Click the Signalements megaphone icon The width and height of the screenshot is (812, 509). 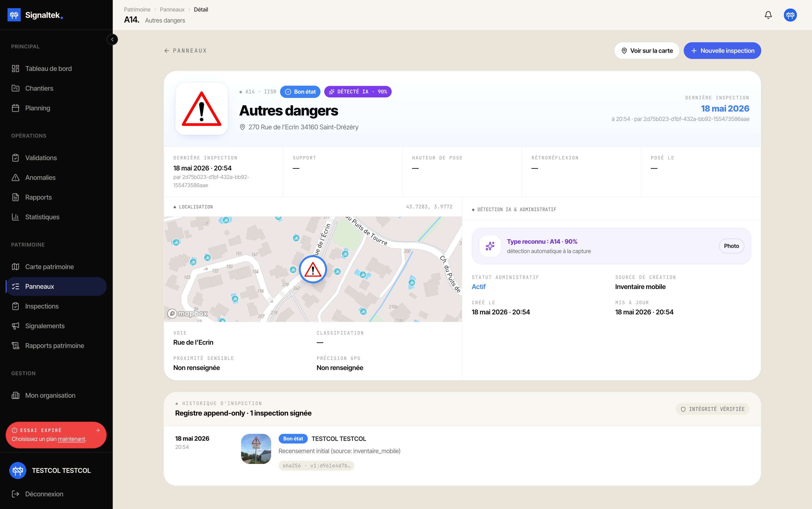16,326
